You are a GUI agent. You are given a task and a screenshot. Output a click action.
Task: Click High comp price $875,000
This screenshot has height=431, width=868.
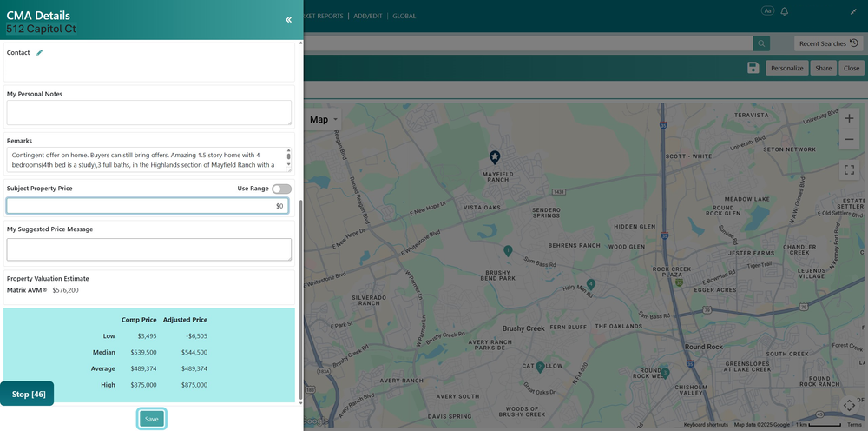coord(143,385)
